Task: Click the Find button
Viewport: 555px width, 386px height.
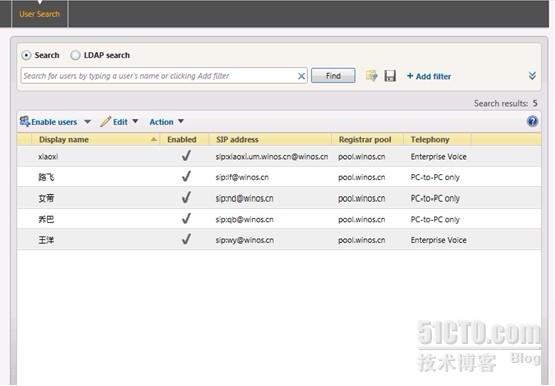Action: tap(333, 76)
